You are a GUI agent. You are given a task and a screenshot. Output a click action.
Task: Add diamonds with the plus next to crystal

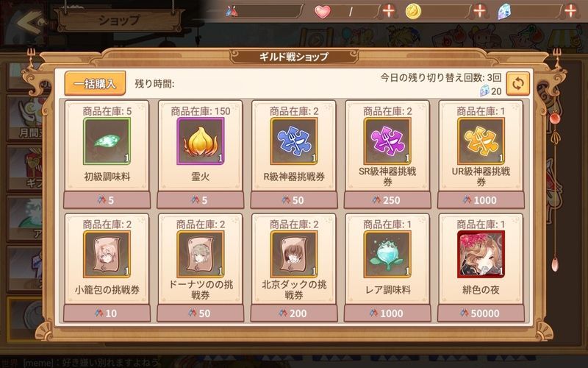point(570,11)
